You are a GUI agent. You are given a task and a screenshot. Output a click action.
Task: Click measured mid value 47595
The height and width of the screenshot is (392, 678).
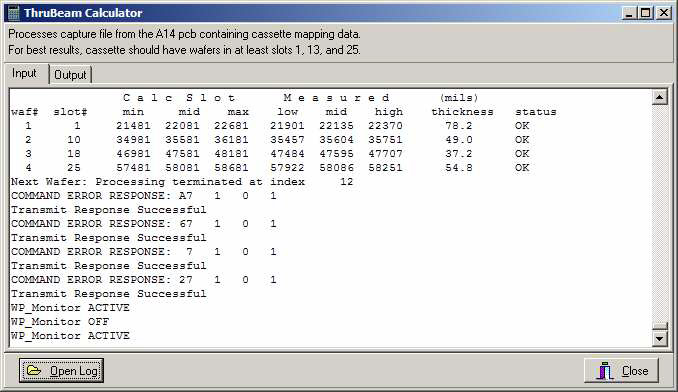336,153
